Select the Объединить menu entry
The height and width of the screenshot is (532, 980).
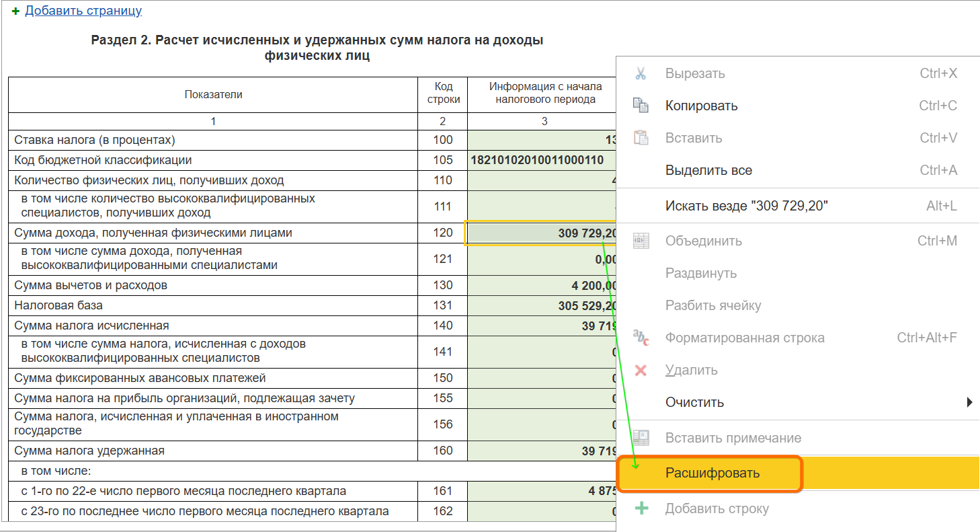tap(798, 241)
